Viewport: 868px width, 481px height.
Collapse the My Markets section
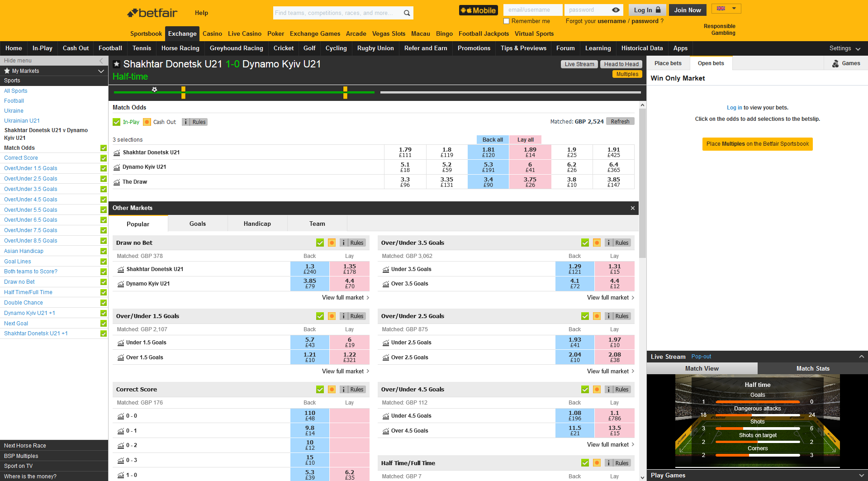(101, 71)
